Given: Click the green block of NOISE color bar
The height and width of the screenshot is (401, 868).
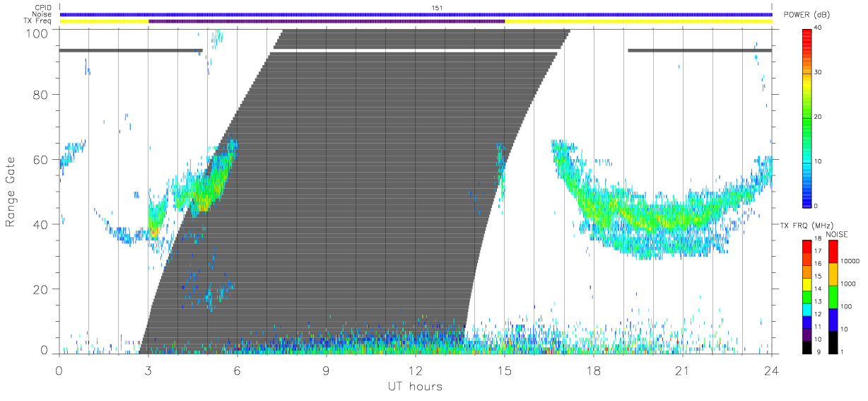Looking at the screenshot, I should (833, 297).
